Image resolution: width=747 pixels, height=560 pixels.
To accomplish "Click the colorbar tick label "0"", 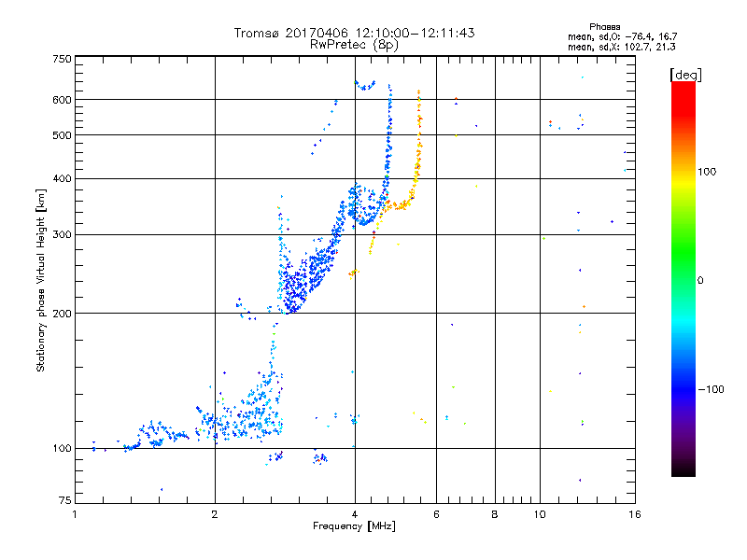I will (700, 280).
